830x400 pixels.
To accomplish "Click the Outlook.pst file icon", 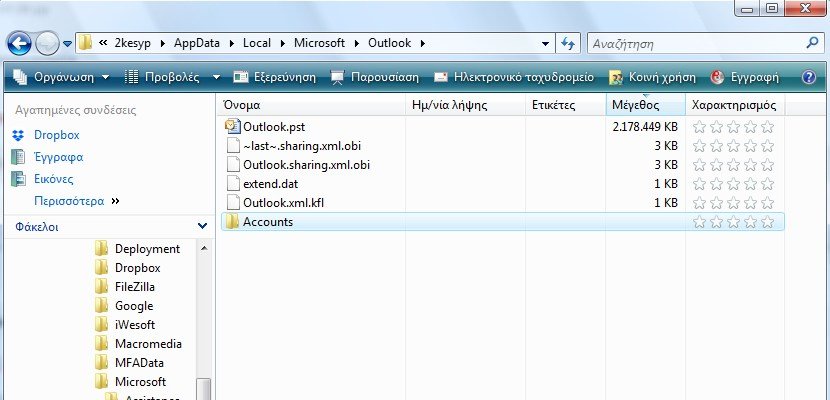I will click(x=232, y=126).
